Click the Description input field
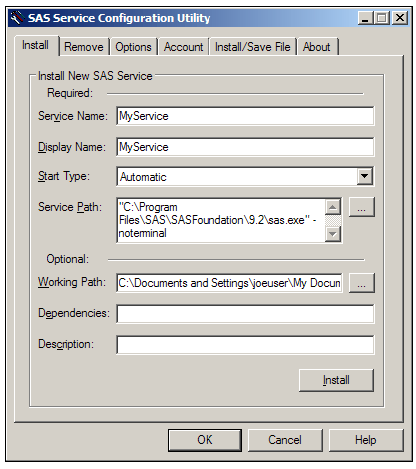The width and height of the screenshot is (416, 469). click(x=245, y=345)
